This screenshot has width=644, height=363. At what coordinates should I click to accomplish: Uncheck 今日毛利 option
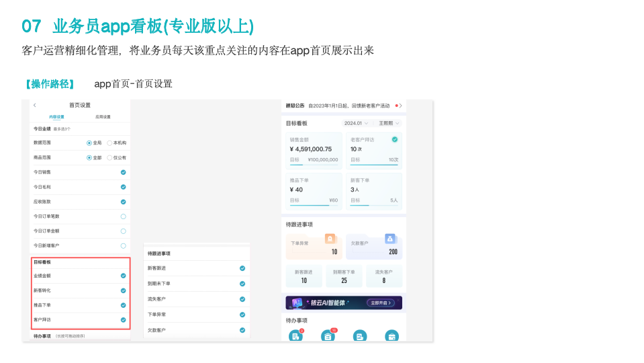[x=123, y=187]
